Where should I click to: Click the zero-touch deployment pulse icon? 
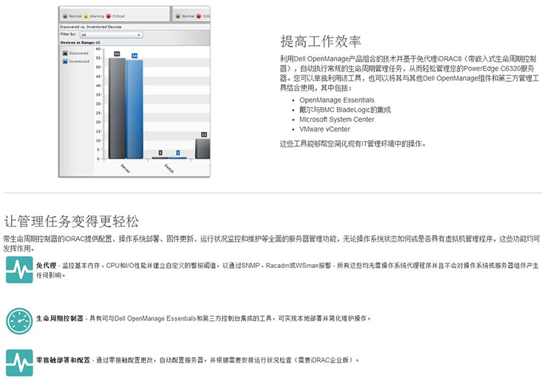[x=18, y=361]
